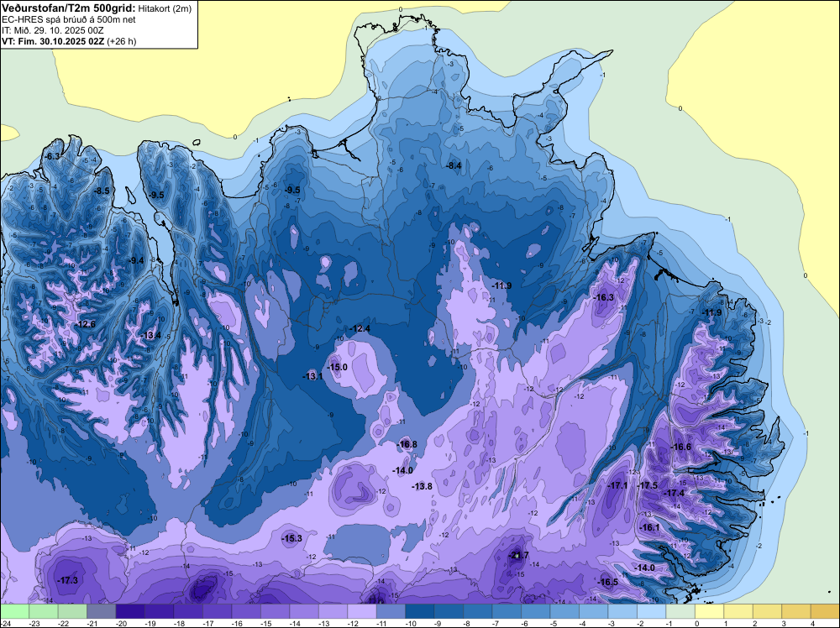The image size is (840, 628).
Task: Click the 2 legend scale label
Action: 755,623
